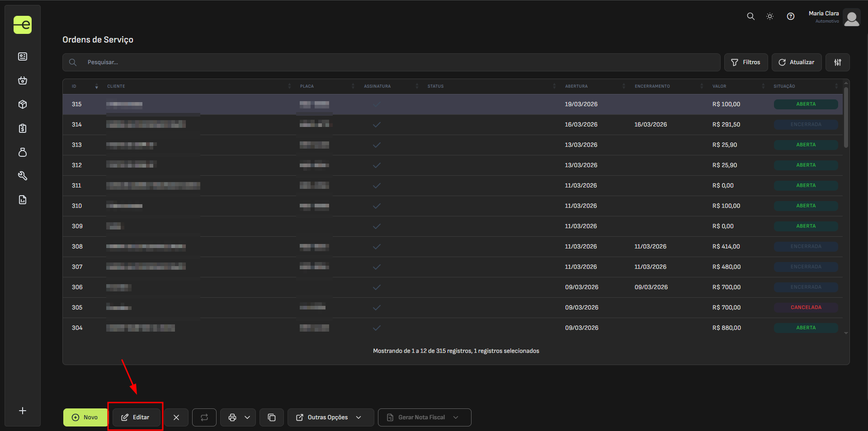Click the table column settings icon
This screenshot has width=868, height=431.
coord(837,62)
